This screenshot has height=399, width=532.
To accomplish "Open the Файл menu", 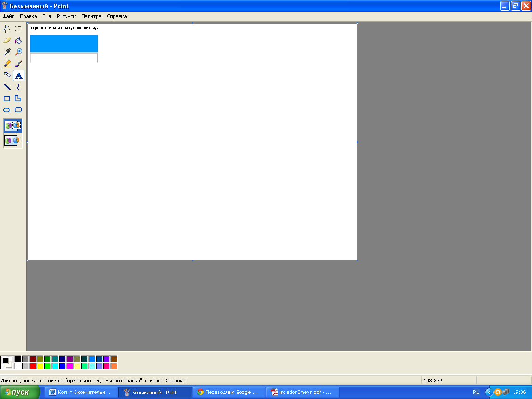I will click(x=8, y=16).
